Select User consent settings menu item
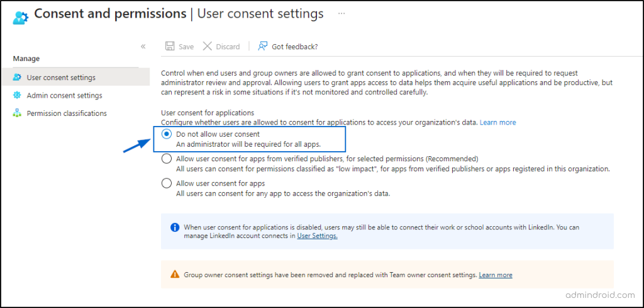644x308 pixels. point(75,77)
